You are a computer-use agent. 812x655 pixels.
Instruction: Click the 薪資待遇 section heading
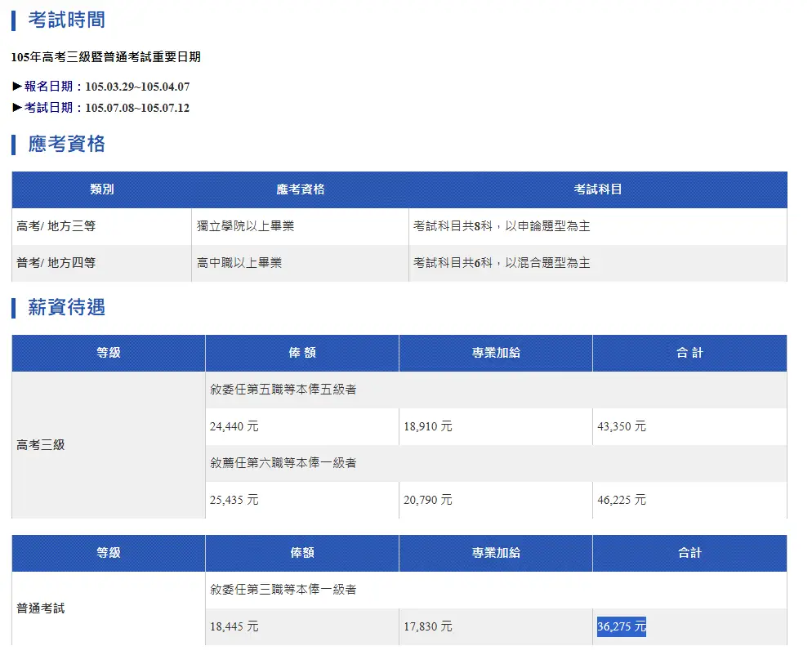[66, 308]
